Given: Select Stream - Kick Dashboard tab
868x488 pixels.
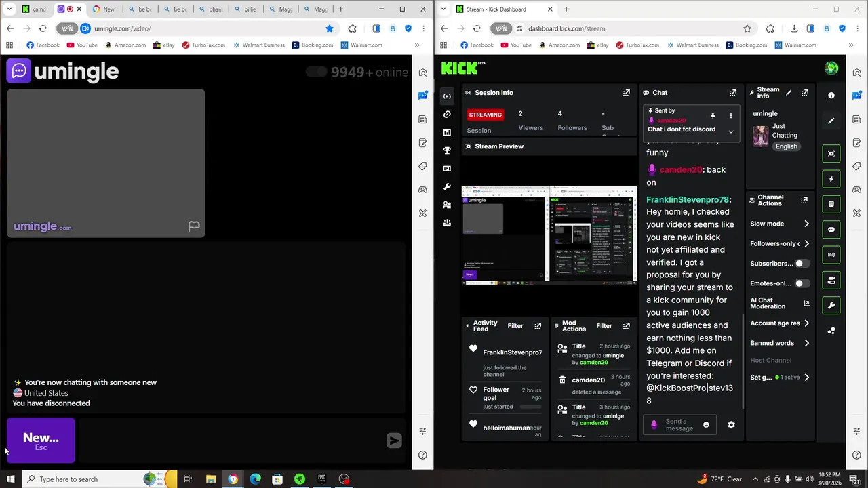Looking at the screenshot, I should pyautogui.click(x=504, y=9).
